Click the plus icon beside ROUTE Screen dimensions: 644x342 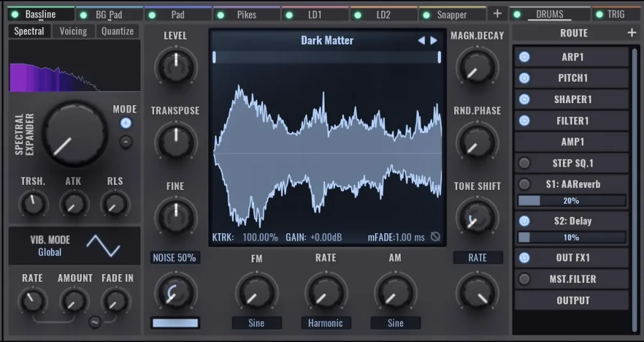631,33
